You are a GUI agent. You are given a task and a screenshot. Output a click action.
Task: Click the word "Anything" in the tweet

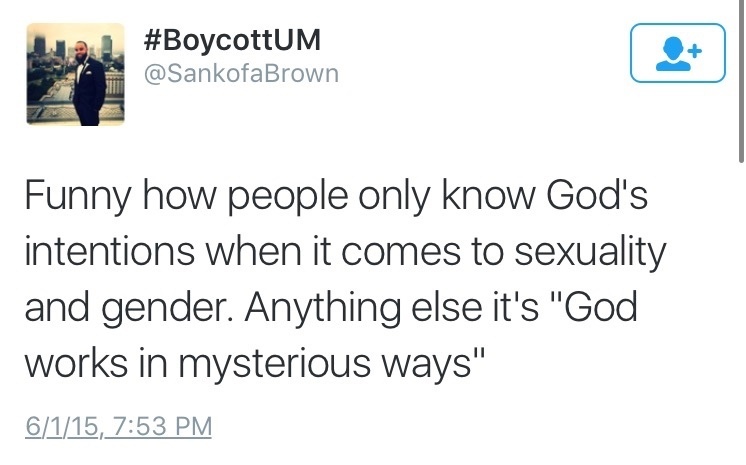[x=323, y=309]
